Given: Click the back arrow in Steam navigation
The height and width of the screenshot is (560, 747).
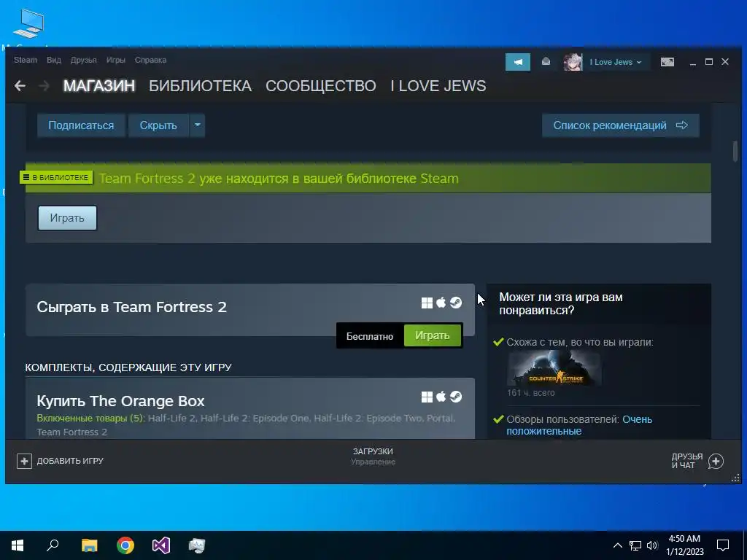Looking at the screenshot, I should tap(20, 86).
